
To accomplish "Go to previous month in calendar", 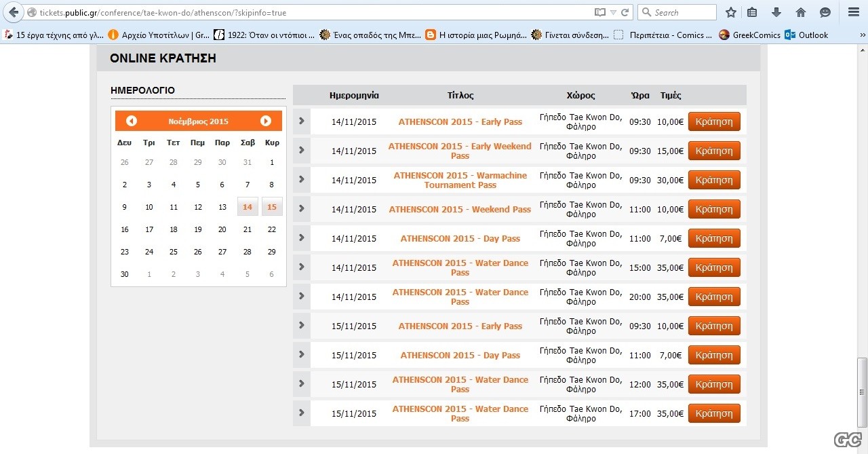I will pyautogui.click(x=132, y=121).
